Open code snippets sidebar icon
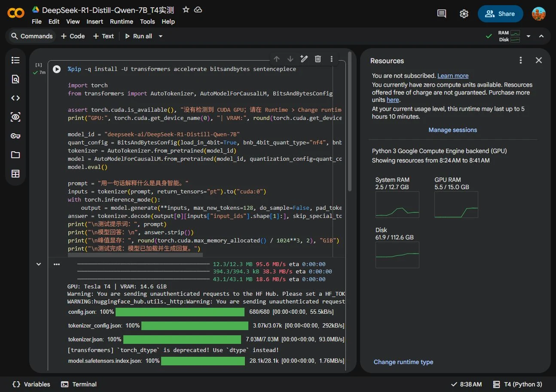Image resolution: width=556 pixels, height=392 pixels. pyautogui.click(x=15, y=98)
